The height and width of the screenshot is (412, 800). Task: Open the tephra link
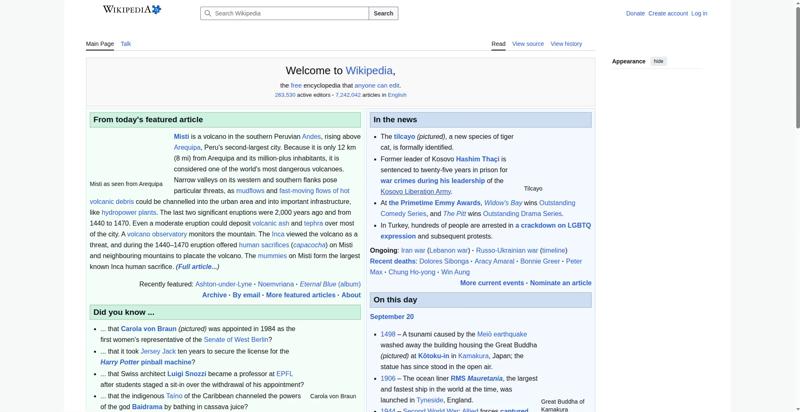313,223
